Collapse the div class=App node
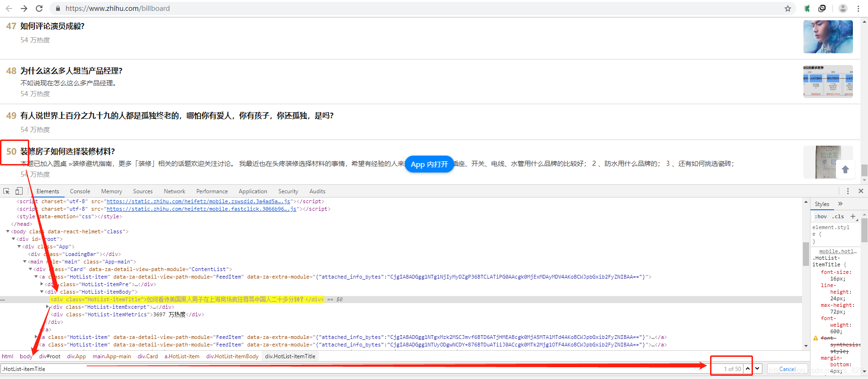868x379 pixels. (x=19, y=247)
